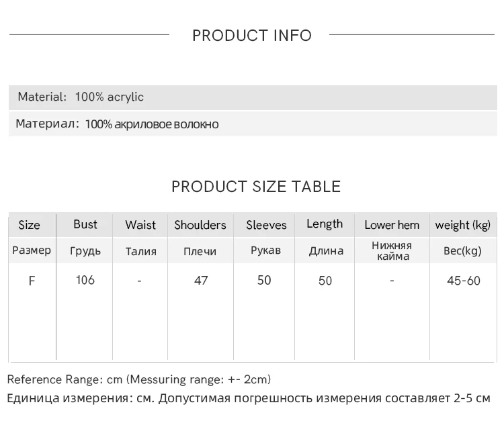This screenshot has height=423, width=504.
Task: Click the Shoulders column header
Action: (x=200, y=225)
